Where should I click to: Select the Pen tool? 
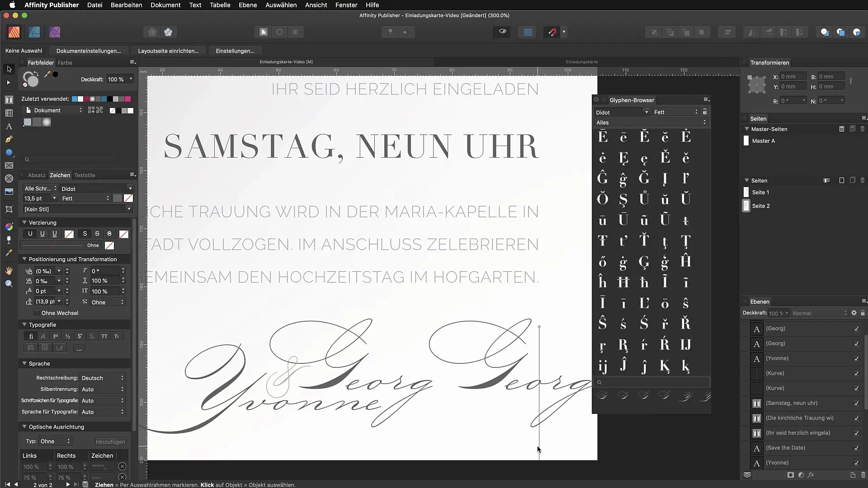(9, 140)
